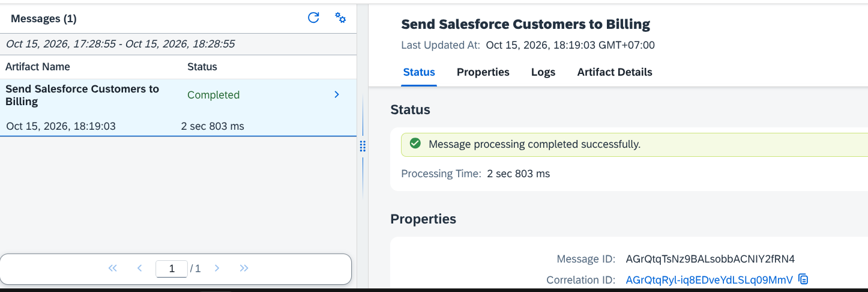Screen dimensions: 868x292
Task: Go to the first page of messages
Action: pyautogui.click(x=113, y=269)
